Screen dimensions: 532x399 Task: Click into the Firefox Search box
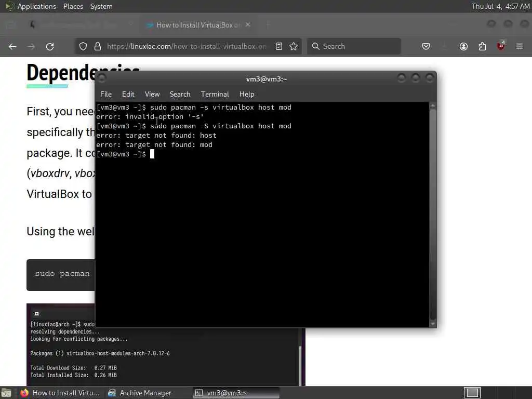click(x=354, y=46)
